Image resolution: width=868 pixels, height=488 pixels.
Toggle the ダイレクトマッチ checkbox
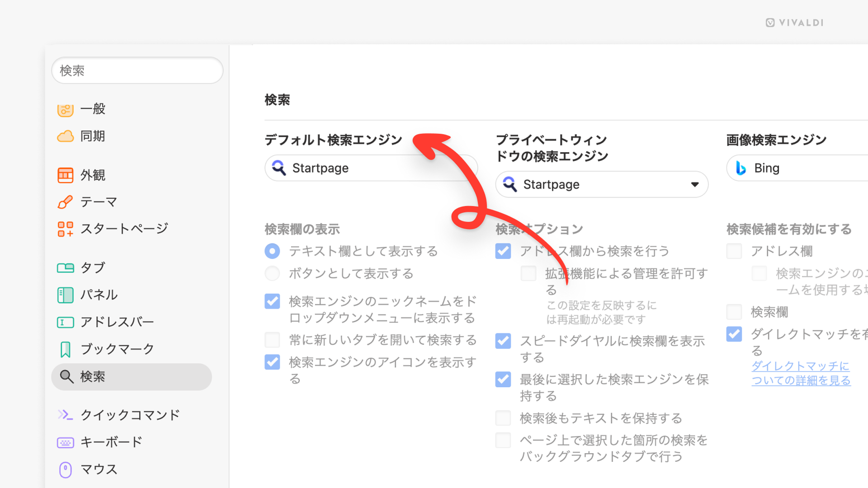(734, 334)
